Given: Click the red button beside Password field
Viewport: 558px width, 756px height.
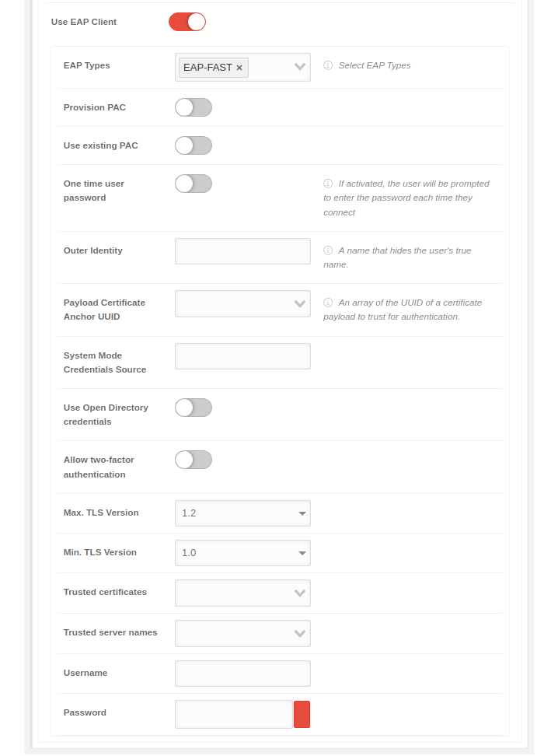Looking at the screenshot, I should click(302, 714).
